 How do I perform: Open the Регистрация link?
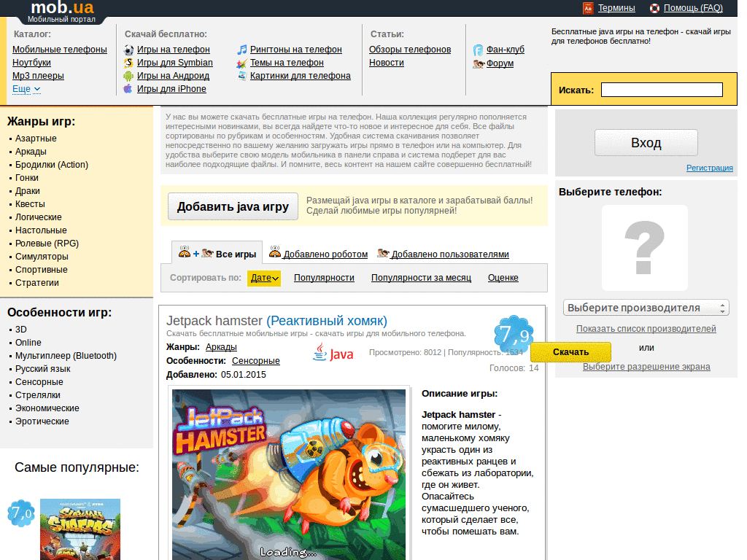click(x=709, y=168)
